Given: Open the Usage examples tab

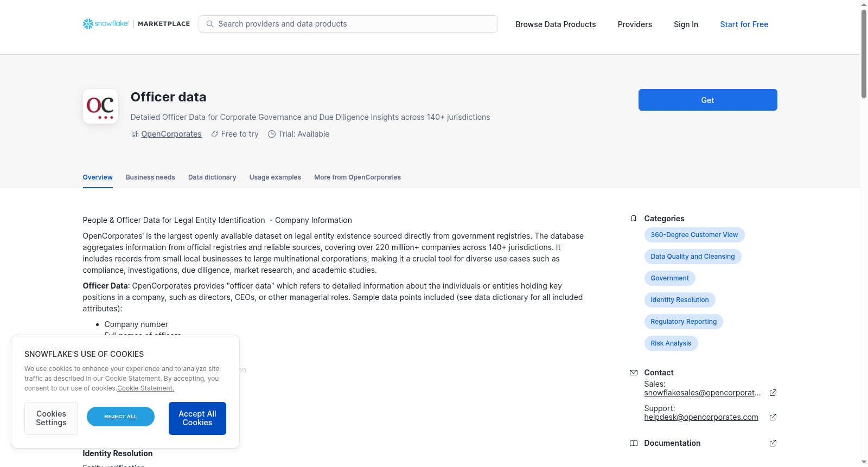Looking at the screenshot, I should click(x=275, y=177).
